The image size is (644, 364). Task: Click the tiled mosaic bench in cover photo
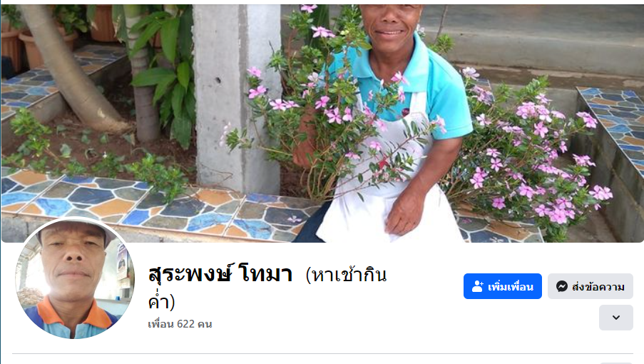point(164,206)
